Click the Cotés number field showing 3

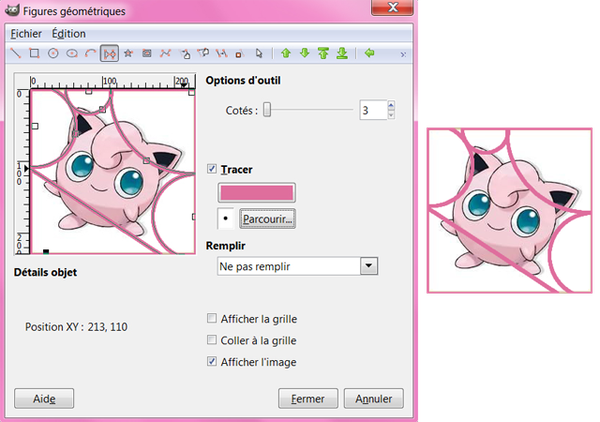(x=373, y=110)
